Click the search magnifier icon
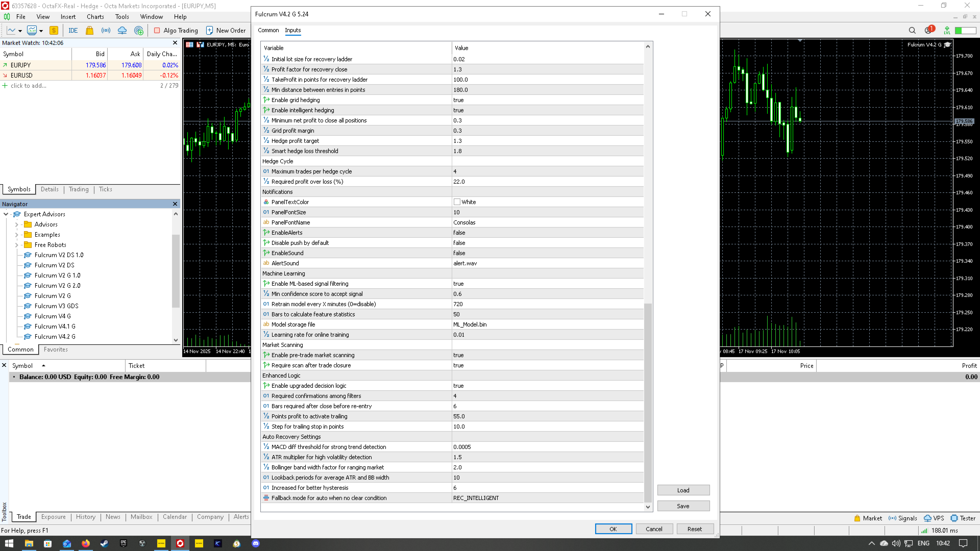Image resolution: width=980 pixels, height=551 pixels. 912,31
